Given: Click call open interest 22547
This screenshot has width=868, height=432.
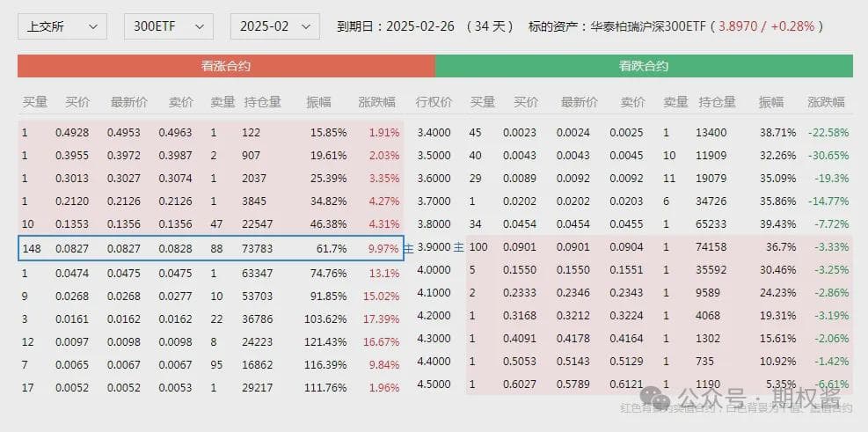Looking at the screenshot, I should (x=258, y=224).
